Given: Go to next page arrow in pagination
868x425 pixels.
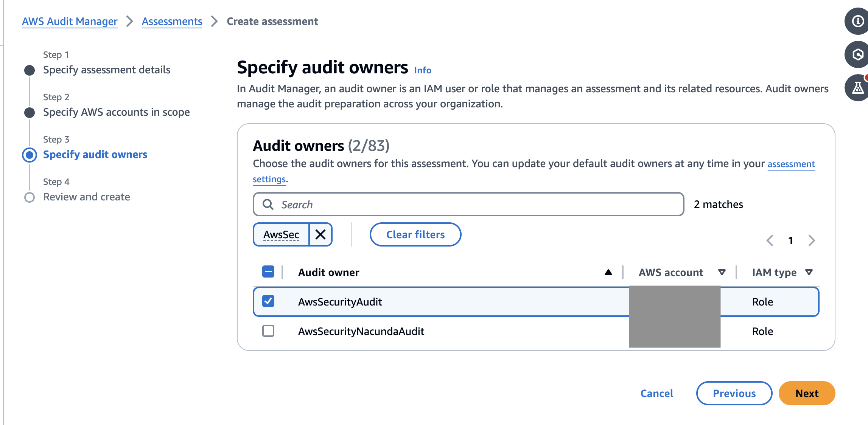Looking at the screenshot, I should [811, 240].
